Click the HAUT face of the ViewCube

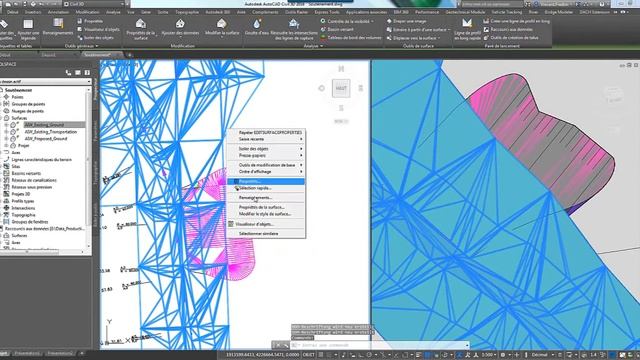pyautogui.click(x=341, y=88)
